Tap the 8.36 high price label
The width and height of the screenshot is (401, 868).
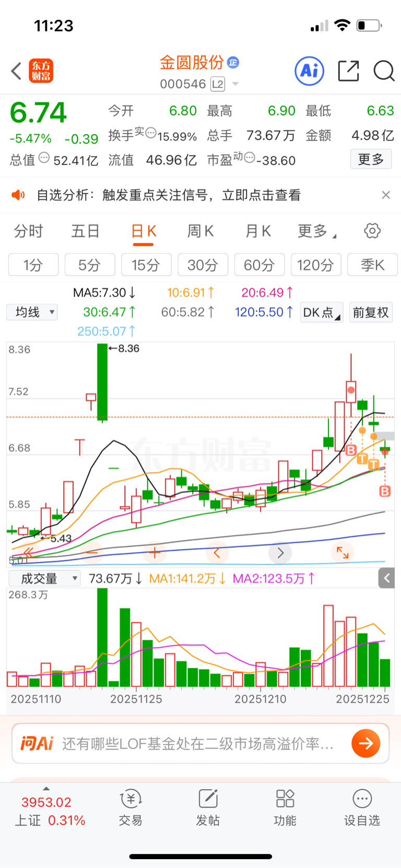point(128,349)
